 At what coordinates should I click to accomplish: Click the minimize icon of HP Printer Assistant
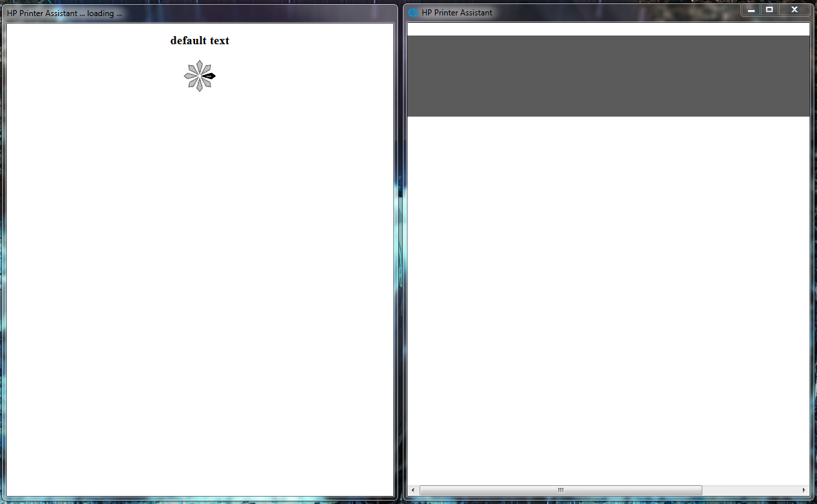(x=750, y=9)
